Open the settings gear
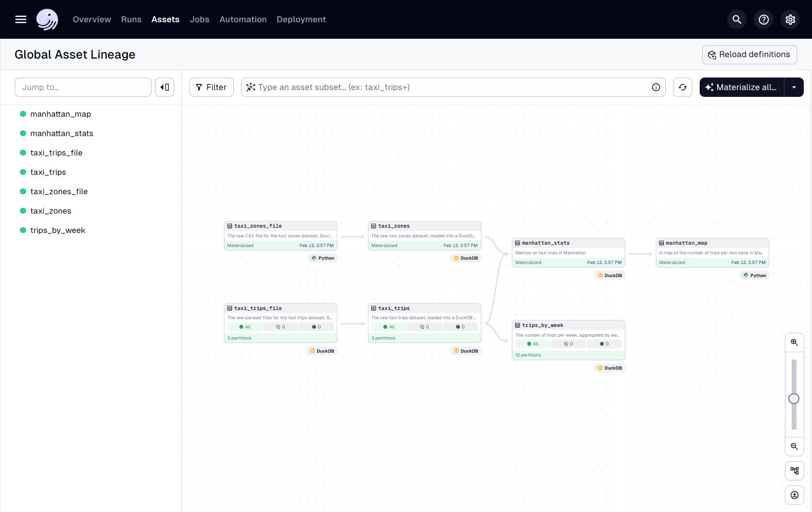This screenshot has width=812, height=512. [x=790, y=19]
